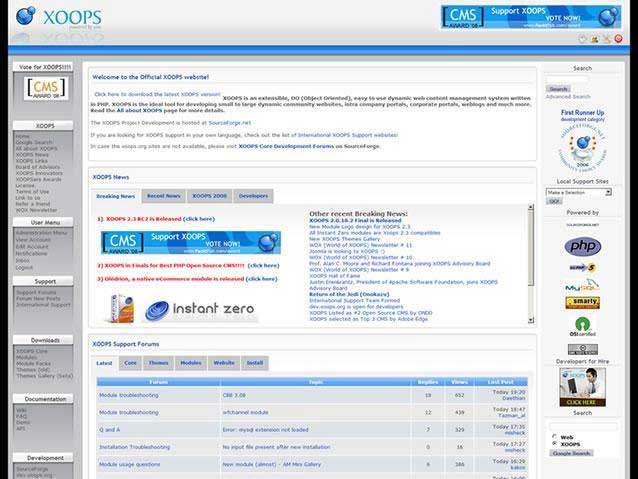The width and height of the screenshot is (638, 479).
Task: Open the wfchannel module forum topic
Action: click(x=245, y=412)
